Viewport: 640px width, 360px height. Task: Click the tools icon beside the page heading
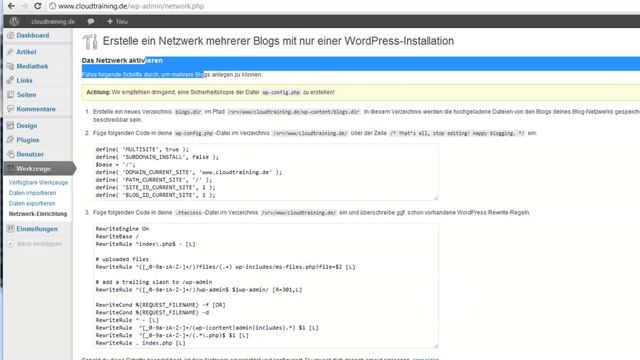coord(90,42)
